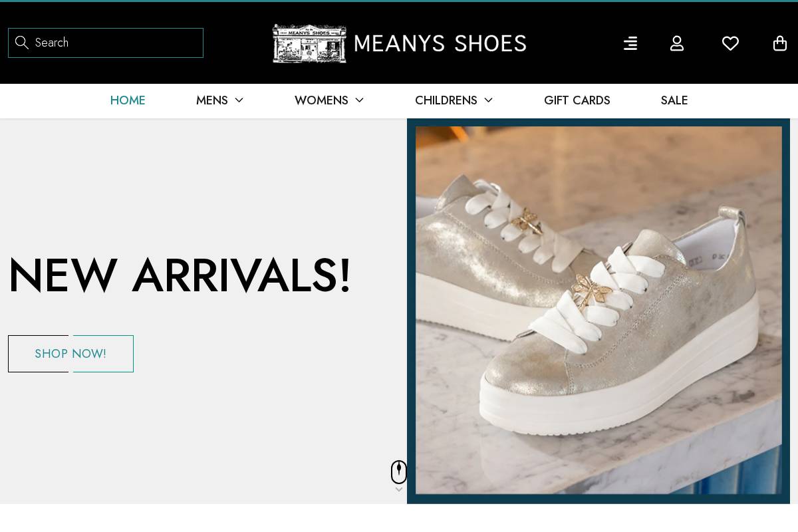Open the GIFT CARDS page

[x=577, y=100]
